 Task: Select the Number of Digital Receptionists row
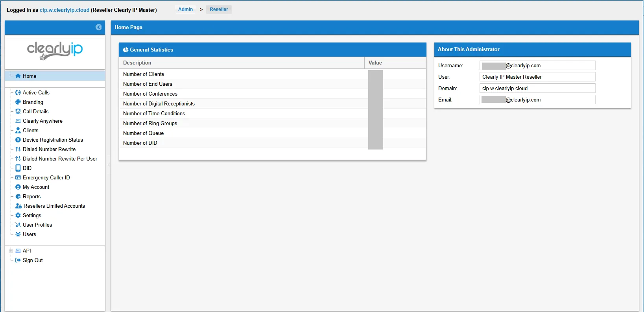click(x=273, y=103)
